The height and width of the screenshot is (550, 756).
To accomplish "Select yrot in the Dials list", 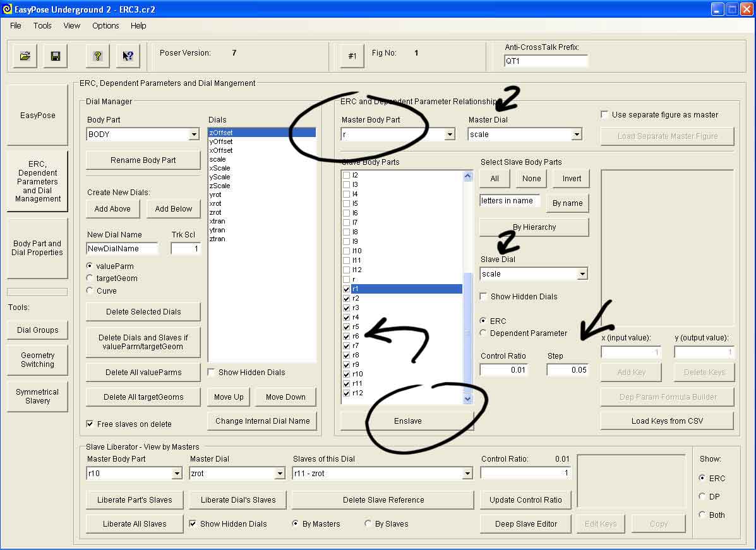I will [x=215, y=195].
